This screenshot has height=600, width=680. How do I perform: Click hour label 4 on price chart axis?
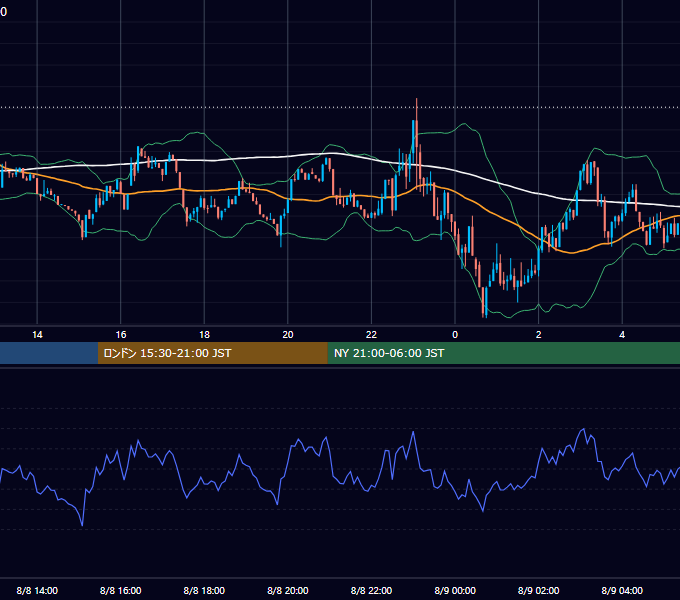pyautogui.click(x=622, y=335)
